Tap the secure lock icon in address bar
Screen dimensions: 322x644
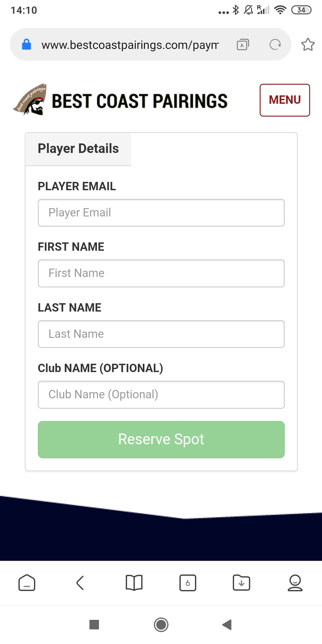(x=27, y=45)
